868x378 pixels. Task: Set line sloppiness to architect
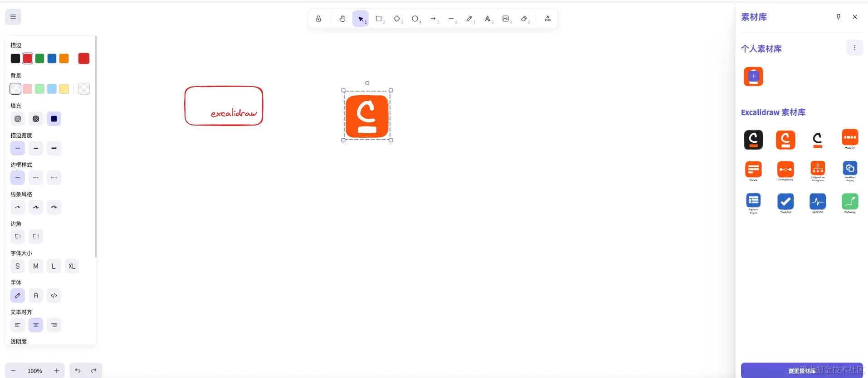pos(18,207)
